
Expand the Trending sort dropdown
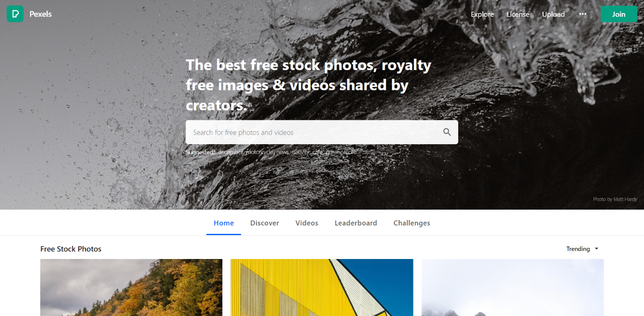(x=582, y=249)
